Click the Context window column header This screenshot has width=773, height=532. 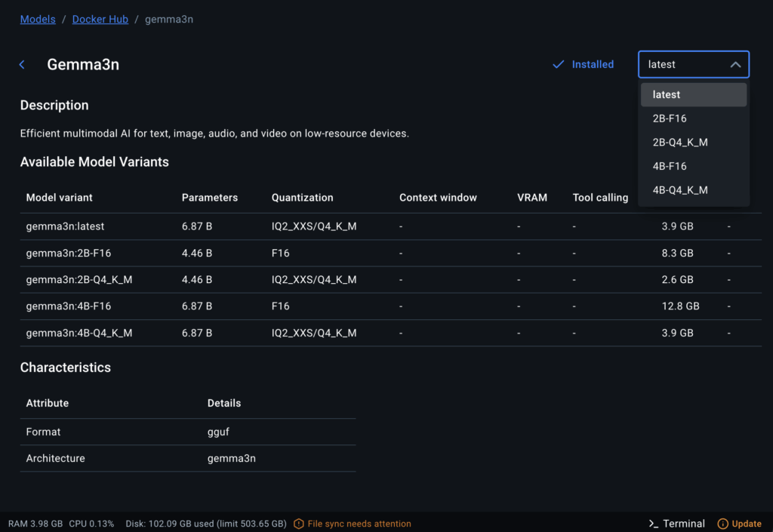pos(438,198)
